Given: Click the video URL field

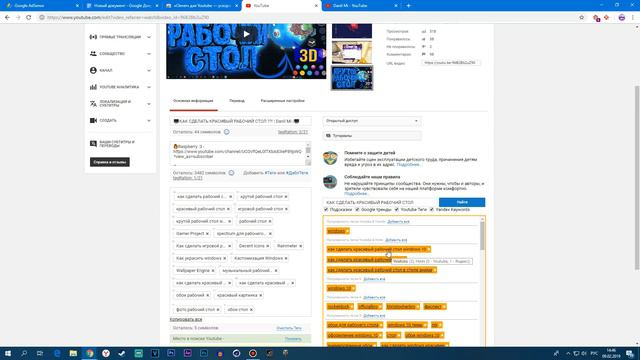Looking at the screenshot, I should tap(451, 63).
